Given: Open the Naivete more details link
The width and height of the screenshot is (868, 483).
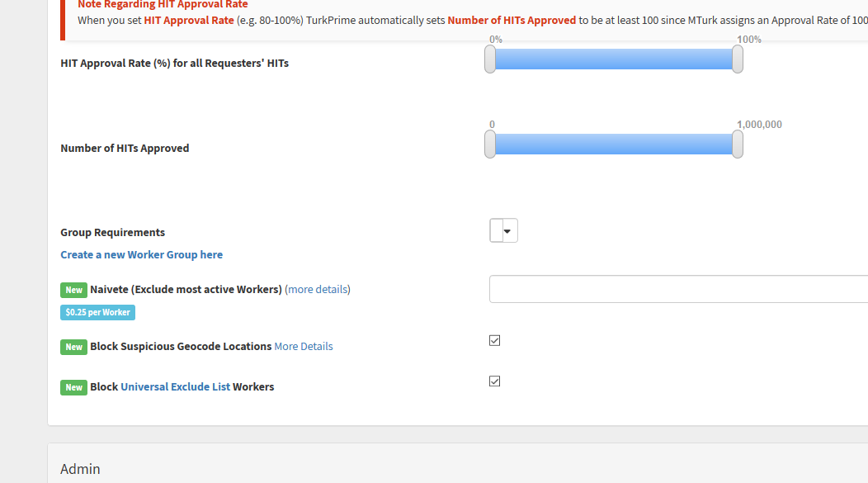Looking at the screenshot, I should 318,290.
